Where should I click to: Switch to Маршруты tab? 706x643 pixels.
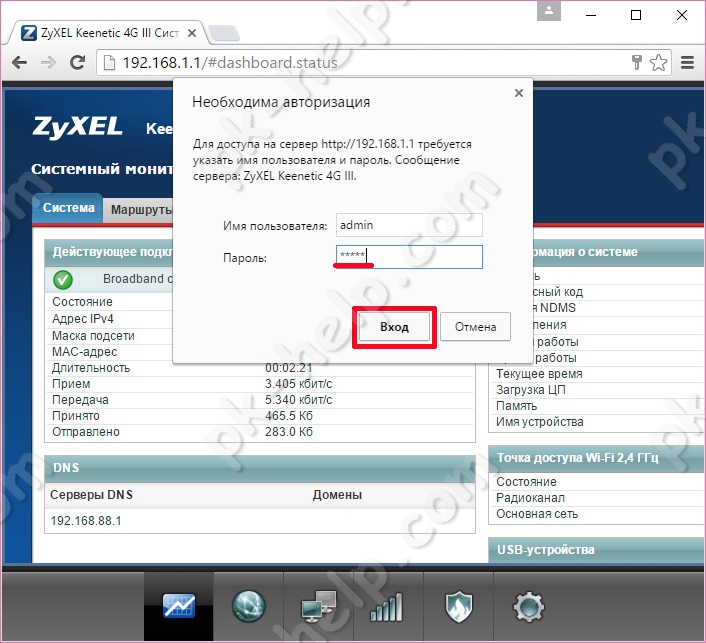[141, 210]
